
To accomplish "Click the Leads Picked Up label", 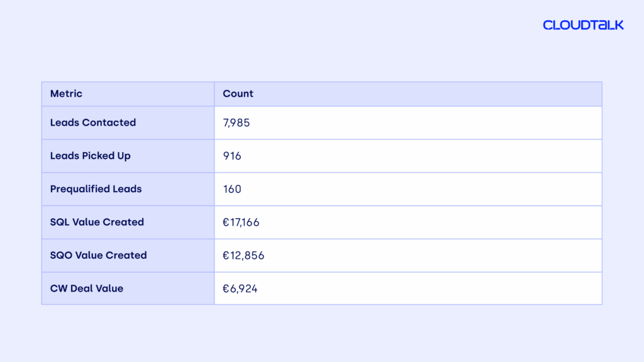I will (91, 156).
